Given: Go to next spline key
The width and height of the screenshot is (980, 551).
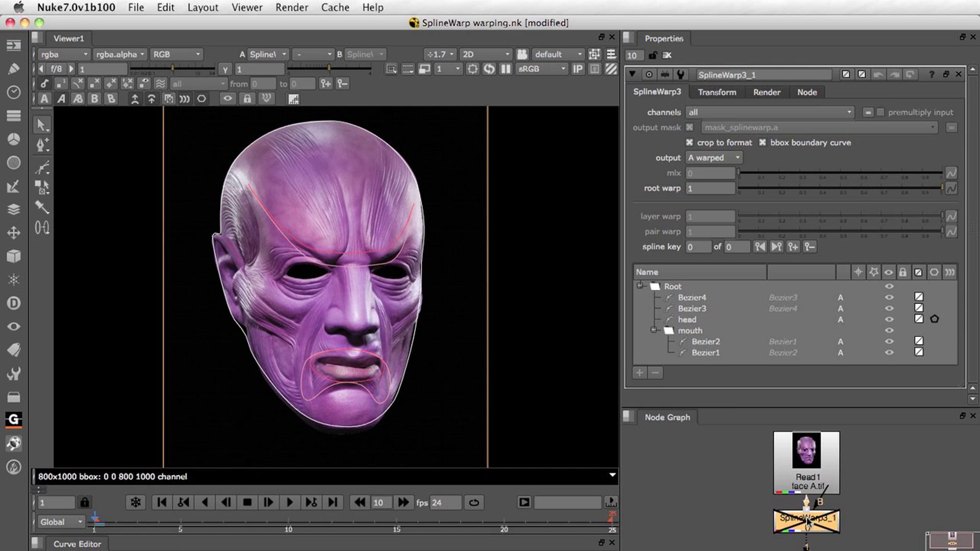Looking at the screenshot, I should (776, 247).
